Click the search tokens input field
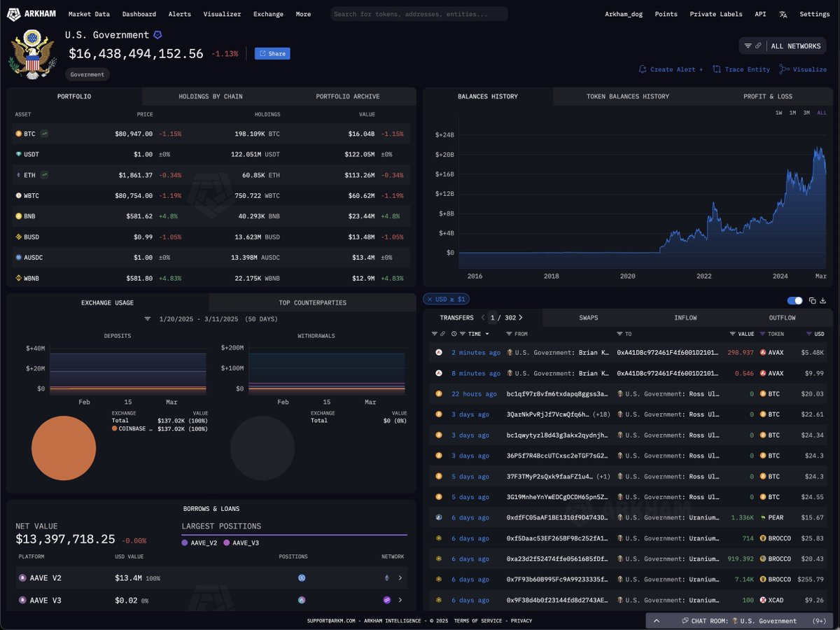Viewport: 840px width, 630px height. [419, 14]
